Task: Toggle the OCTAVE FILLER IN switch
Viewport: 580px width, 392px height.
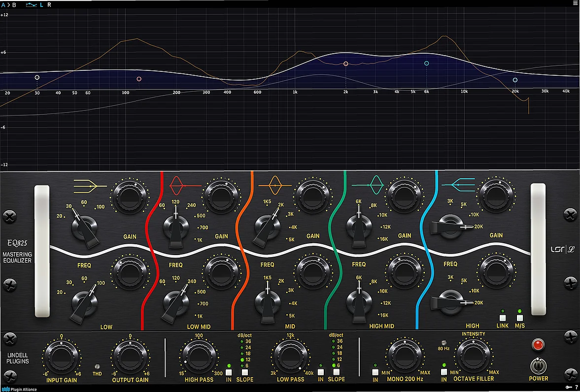Action: (x=444, y=373)
